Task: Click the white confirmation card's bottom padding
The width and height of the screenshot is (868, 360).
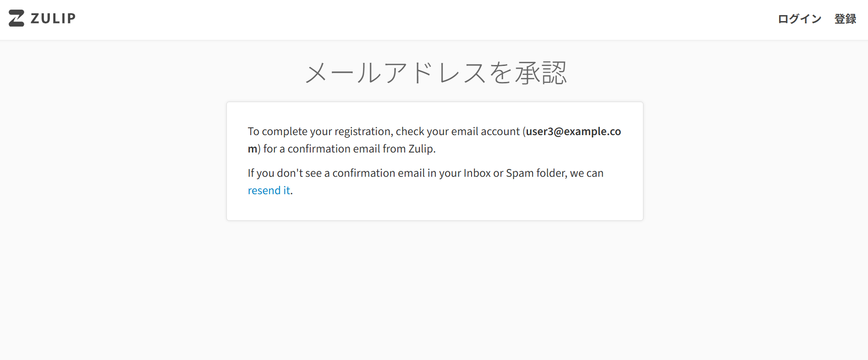Action: 434,210
